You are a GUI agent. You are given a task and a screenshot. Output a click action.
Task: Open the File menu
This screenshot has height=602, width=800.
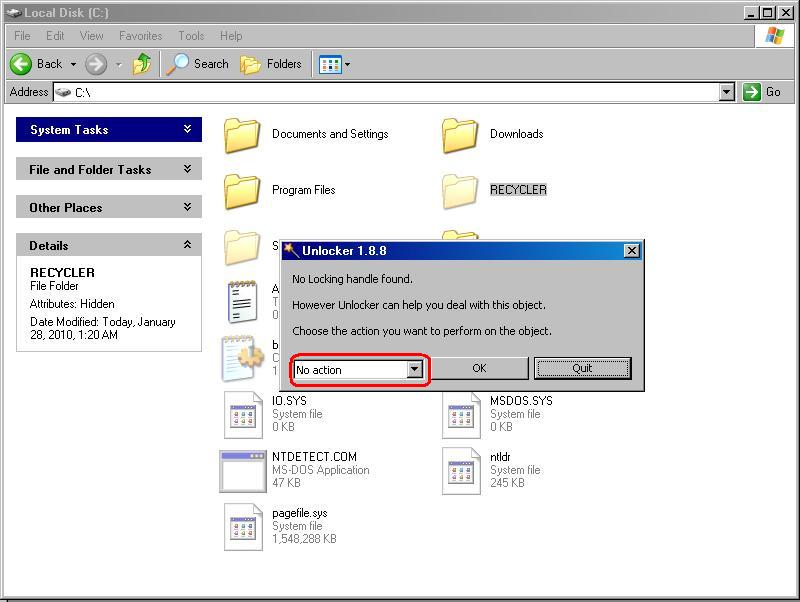pyautogui.click(x=22, y=36)
